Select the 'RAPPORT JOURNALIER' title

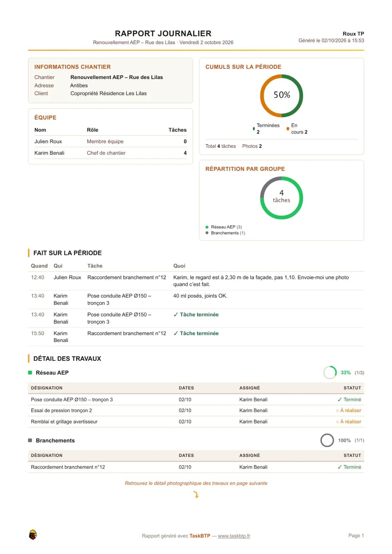[163, 33]
